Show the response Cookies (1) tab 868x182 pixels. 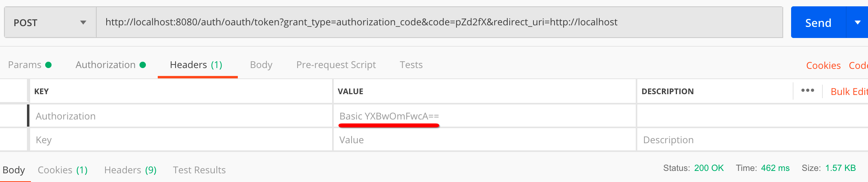[63, 170]
